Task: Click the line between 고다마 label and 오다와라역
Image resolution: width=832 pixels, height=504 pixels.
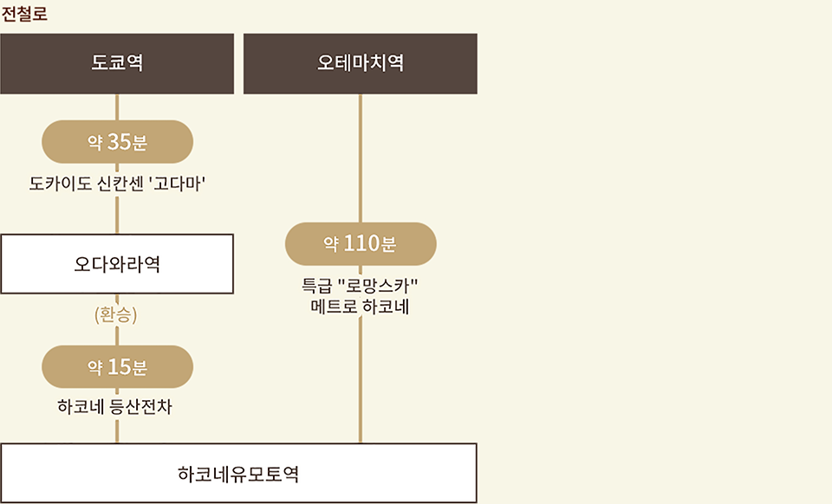Action: (x=117, y=215)
